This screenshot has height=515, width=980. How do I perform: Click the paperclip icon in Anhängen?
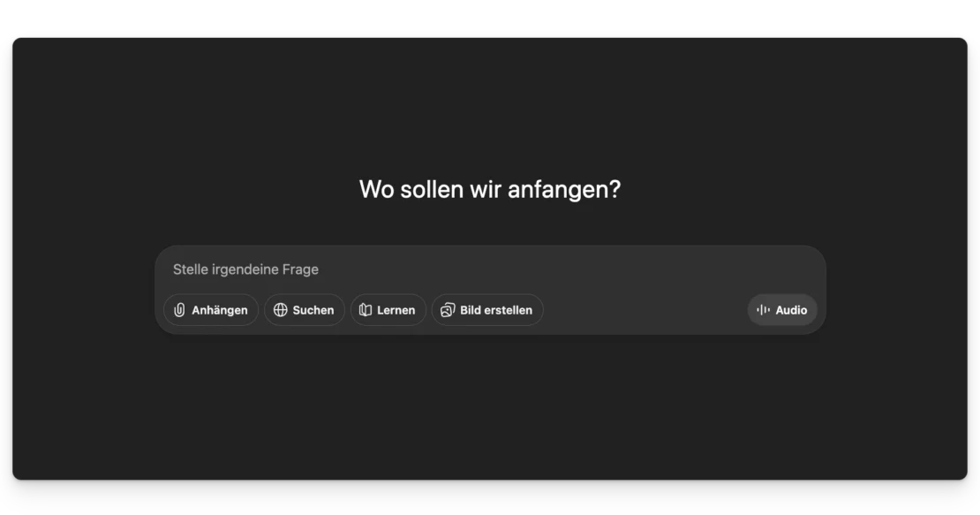180,310
